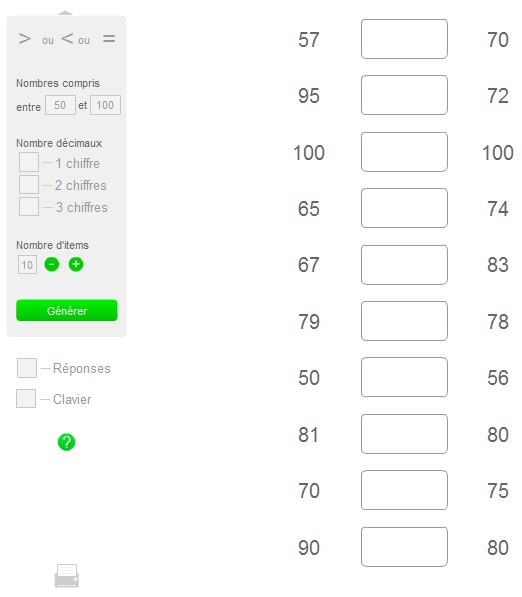
Task: Click the answer box between 95 and 72
Action: (x=404, y=95)
